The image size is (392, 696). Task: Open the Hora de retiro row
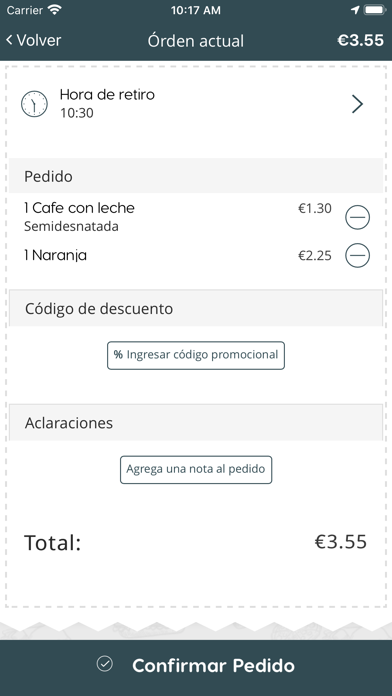point(196,104)
